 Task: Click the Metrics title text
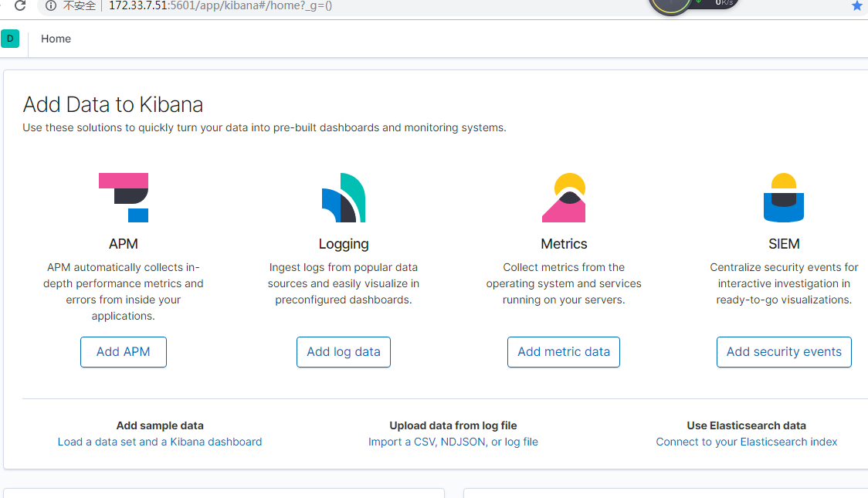point(564,244)
